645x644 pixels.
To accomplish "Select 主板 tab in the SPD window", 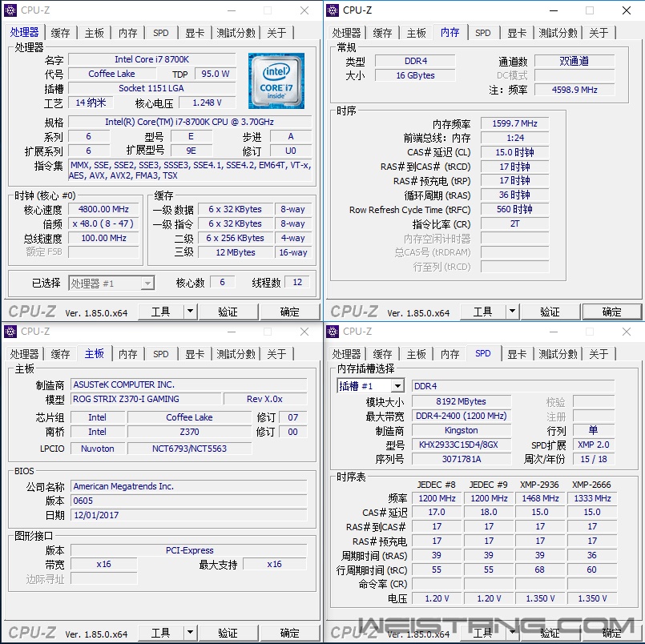I will (417, 354).
